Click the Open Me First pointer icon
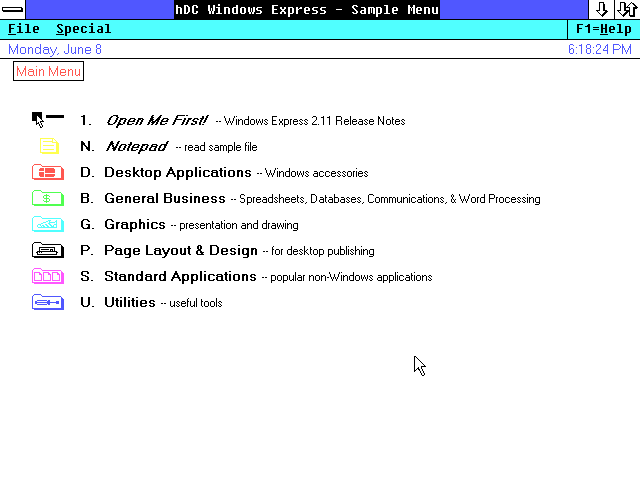The height and width of the screenshot is (480, 640). click(x=48, y=120)
